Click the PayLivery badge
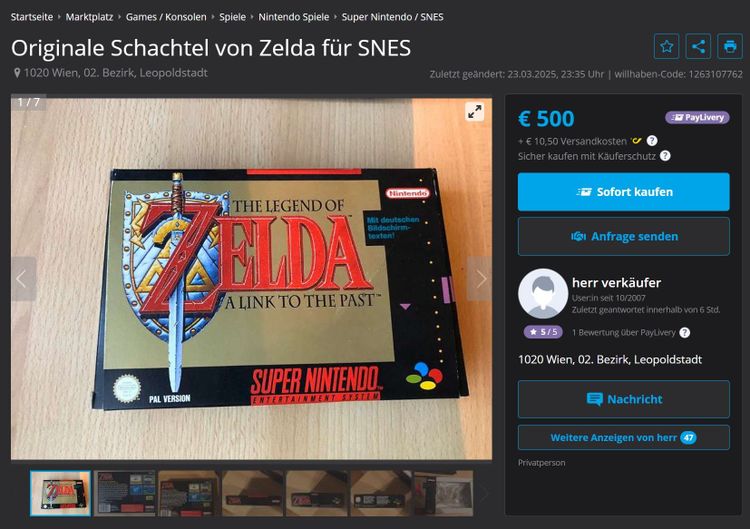The image size is (750, 529). pos(697,117)
